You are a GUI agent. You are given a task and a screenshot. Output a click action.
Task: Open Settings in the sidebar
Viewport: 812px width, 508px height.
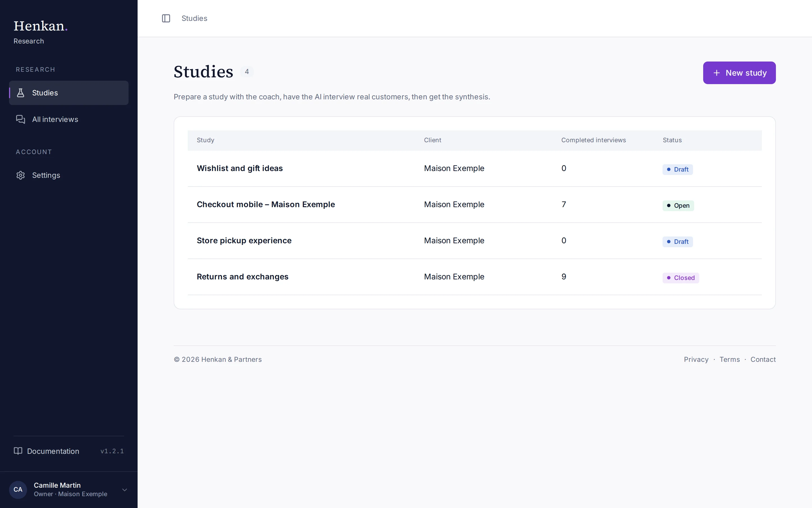coord(69,175)
